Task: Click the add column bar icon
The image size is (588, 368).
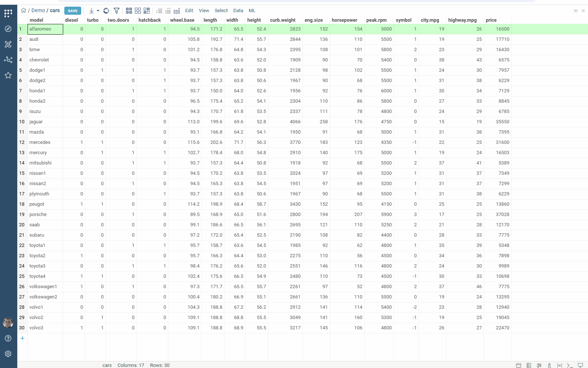Action: [177, 11]
